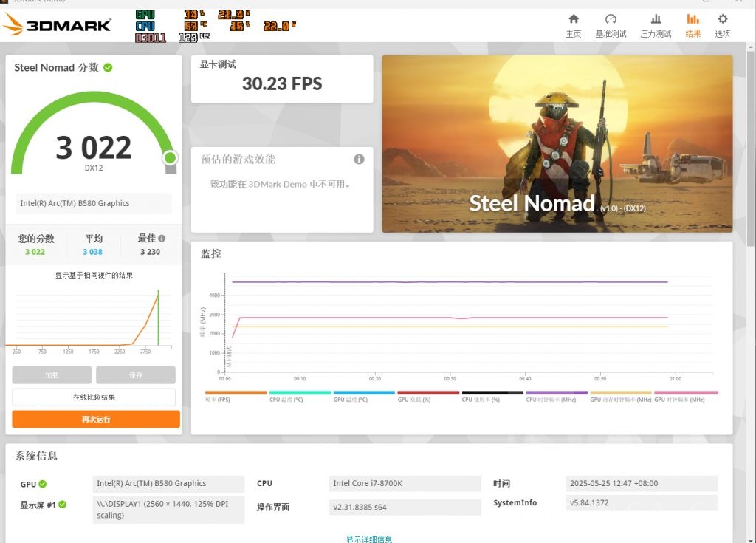
Task: Open the 压力测试 (stress test) section
Action: pos(655,24)
